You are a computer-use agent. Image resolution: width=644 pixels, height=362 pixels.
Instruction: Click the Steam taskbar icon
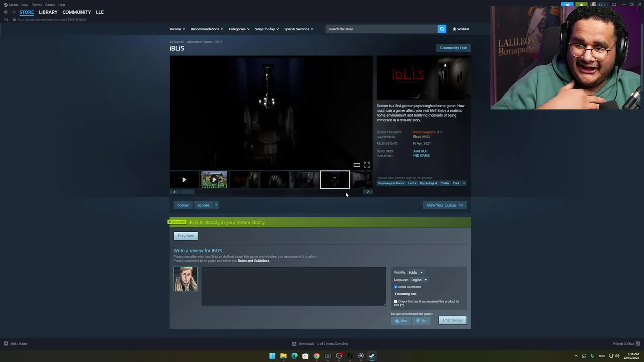point(372,356)
